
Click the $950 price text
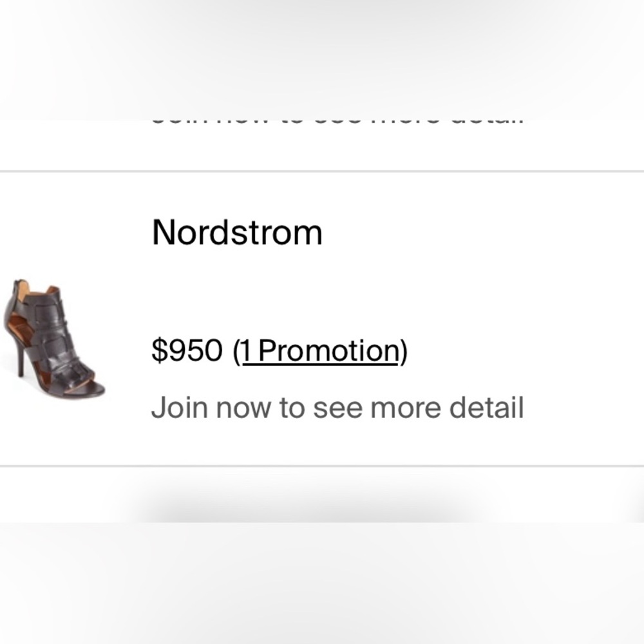click(187, 351)
